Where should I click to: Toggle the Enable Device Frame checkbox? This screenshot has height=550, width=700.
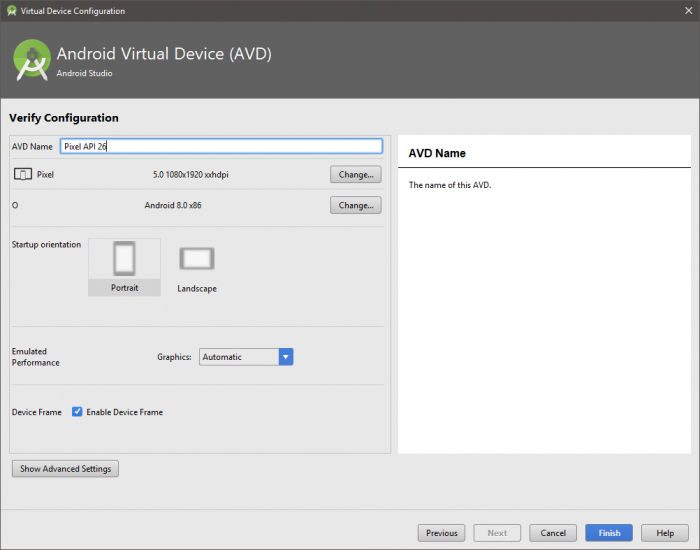click(x=77, y=412)
